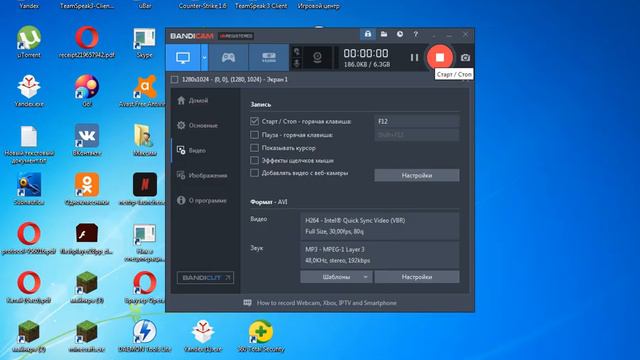640x360 pixels.
Task: Pause the Bandicam recording
Action: pos(414,58)
